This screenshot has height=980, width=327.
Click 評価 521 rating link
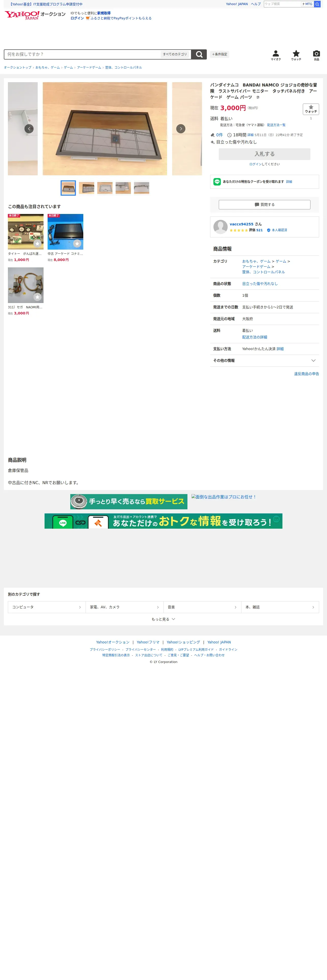click(x=256, y=230)
